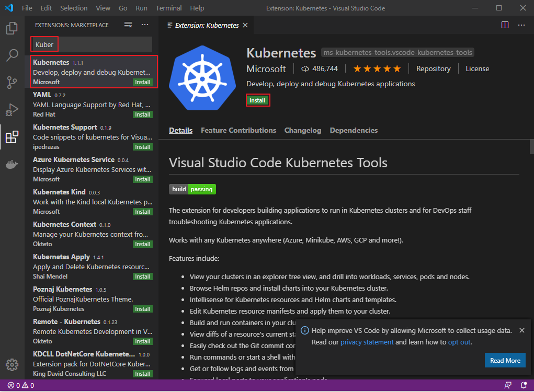This screenshot has width=534, height=392.
Task: Open the Repository link
Action: point(433,69)
